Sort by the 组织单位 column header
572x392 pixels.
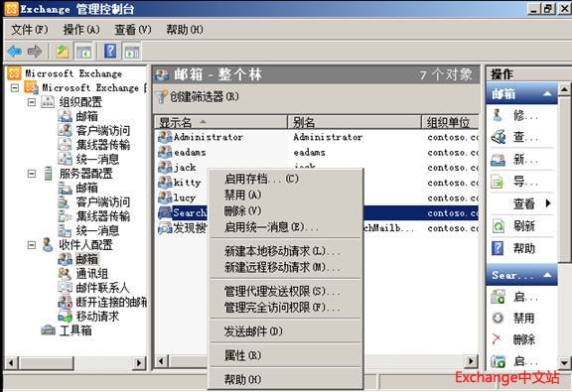point(450,122)
